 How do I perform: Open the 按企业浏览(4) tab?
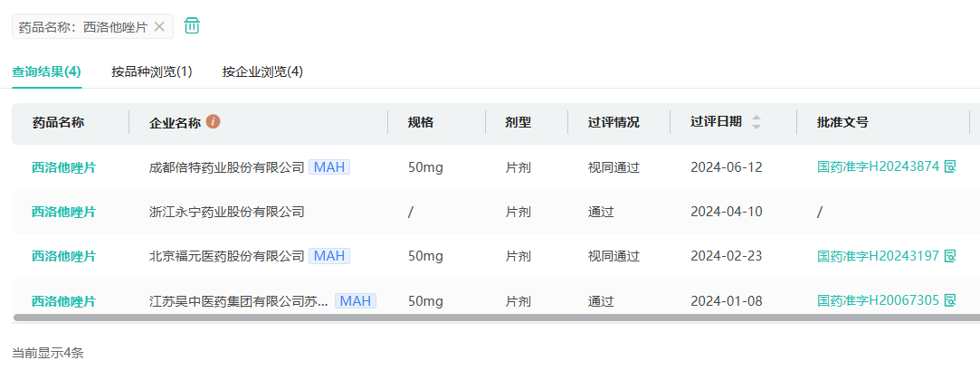coord(262,72)
